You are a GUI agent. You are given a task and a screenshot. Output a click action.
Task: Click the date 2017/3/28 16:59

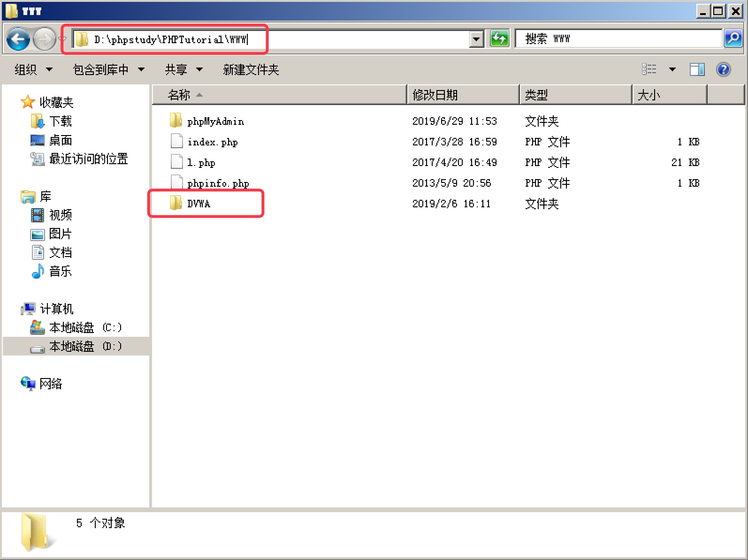tap(455, 142)
